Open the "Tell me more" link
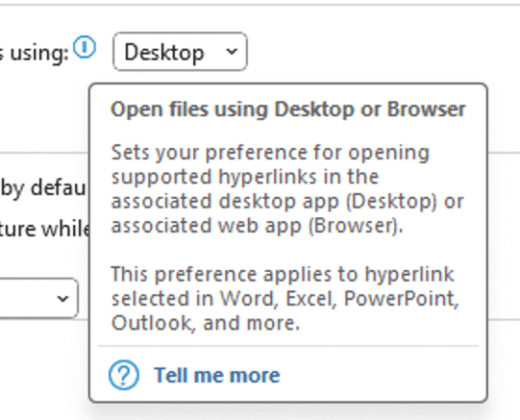The width and height of the screenshot is (520, 420). coord(217,375)
